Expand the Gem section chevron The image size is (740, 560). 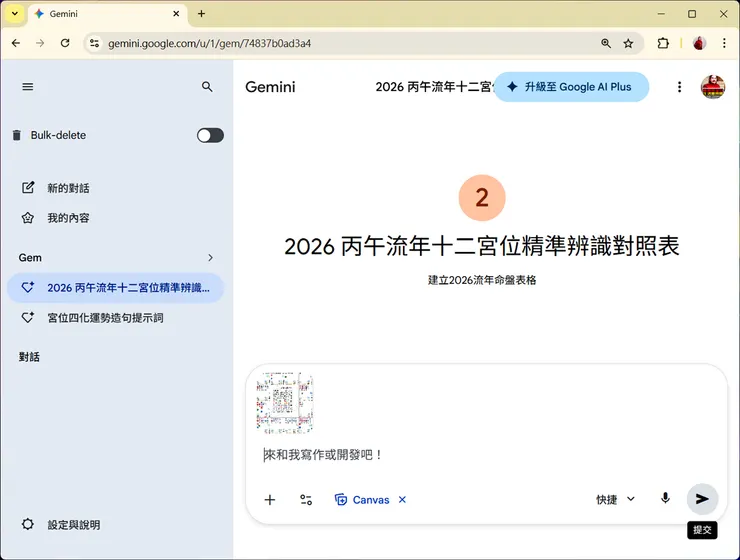210,258
